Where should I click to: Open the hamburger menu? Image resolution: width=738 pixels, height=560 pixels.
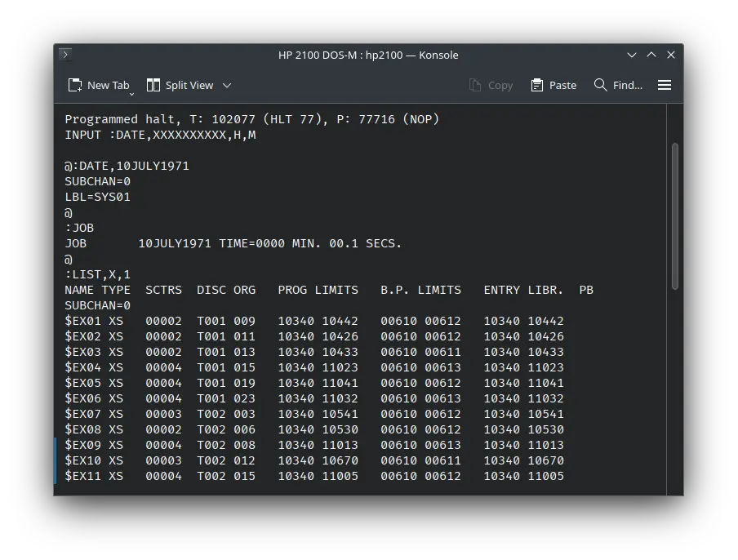665,85
